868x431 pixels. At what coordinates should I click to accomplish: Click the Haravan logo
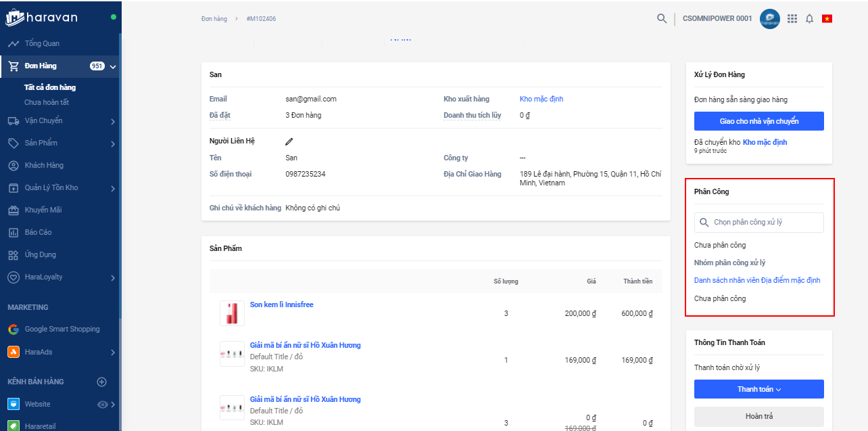[x=42, y=18]
